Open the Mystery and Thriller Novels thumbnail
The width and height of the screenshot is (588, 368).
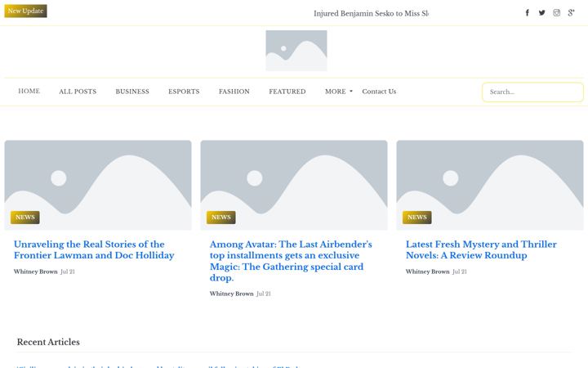pos(490,185)
